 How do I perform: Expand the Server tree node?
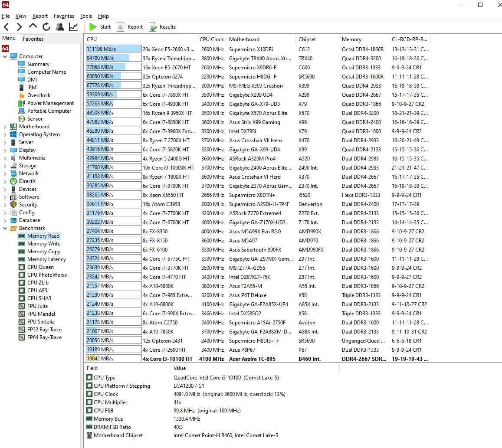point(5,142)
